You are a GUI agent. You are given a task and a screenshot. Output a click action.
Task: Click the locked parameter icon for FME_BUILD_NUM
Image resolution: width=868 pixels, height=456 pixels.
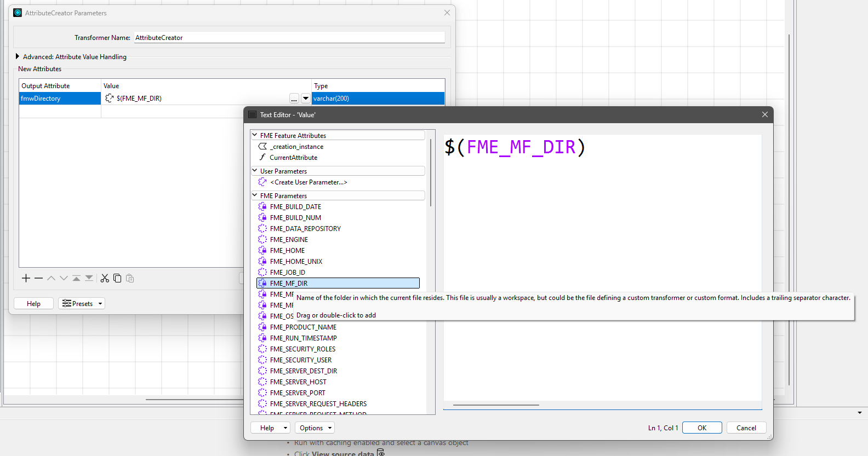pyautogui.click(x=262, y=217)
